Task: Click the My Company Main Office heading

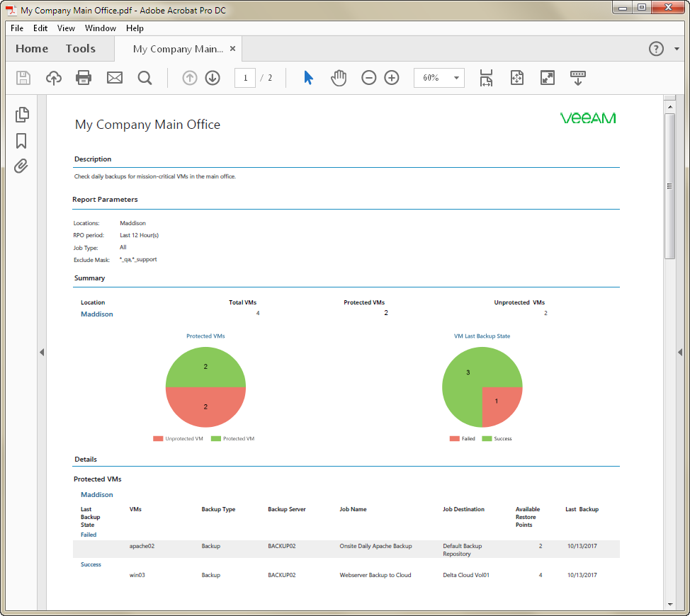Action: tap(147, 125)
